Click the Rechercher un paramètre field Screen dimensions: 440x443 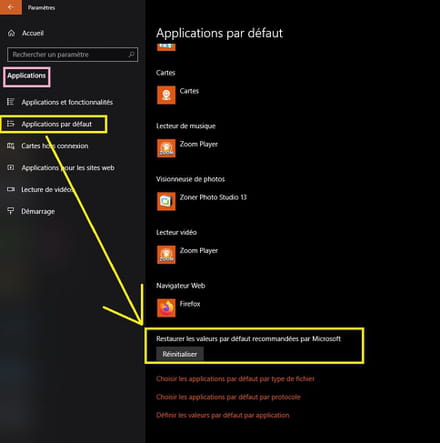click(x=72, y=54)
